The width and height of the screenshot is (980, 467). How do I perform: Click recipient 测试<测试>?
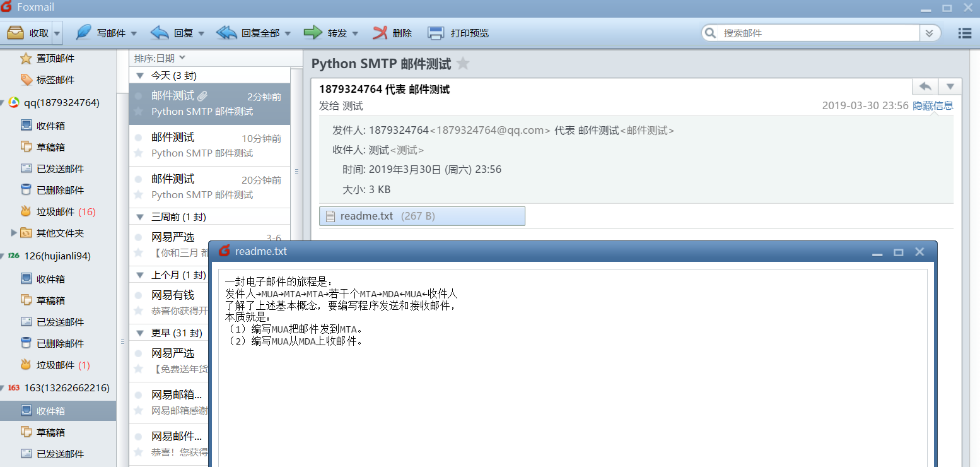pyautogui.click(x=396, y=150)
